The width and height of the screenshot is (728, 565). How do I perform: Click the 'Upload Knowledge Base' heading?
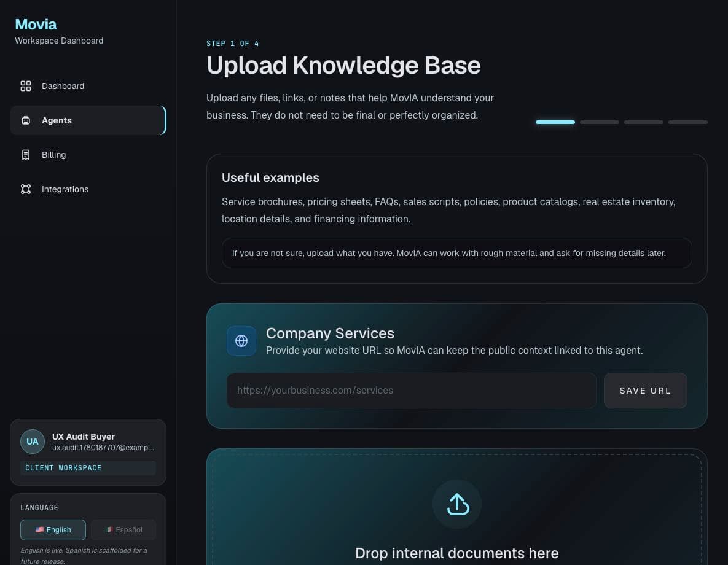[343, 65]
